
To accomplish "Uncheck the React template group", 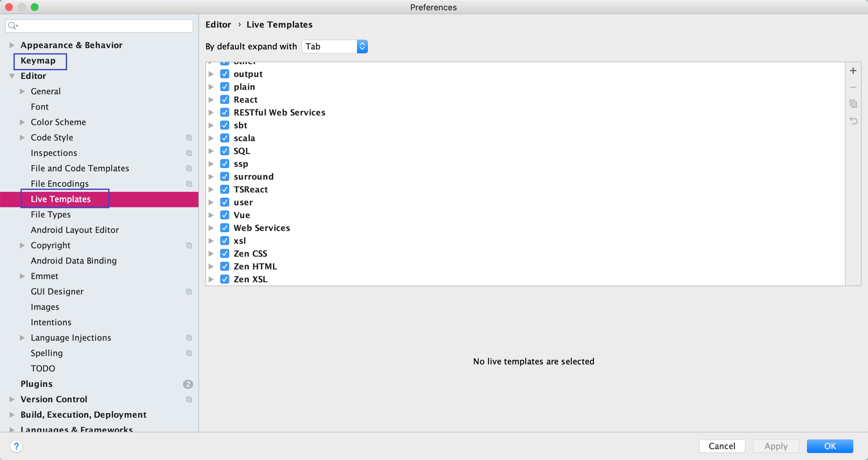I will pyautogui.click(x=225, y=100).
